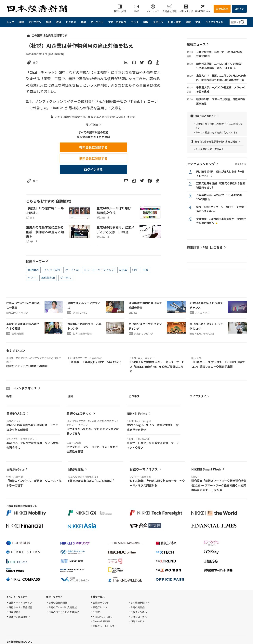Click the top Facebook share icon
The width and height of the screenshot is (253, 644).
tap(150, 63)
